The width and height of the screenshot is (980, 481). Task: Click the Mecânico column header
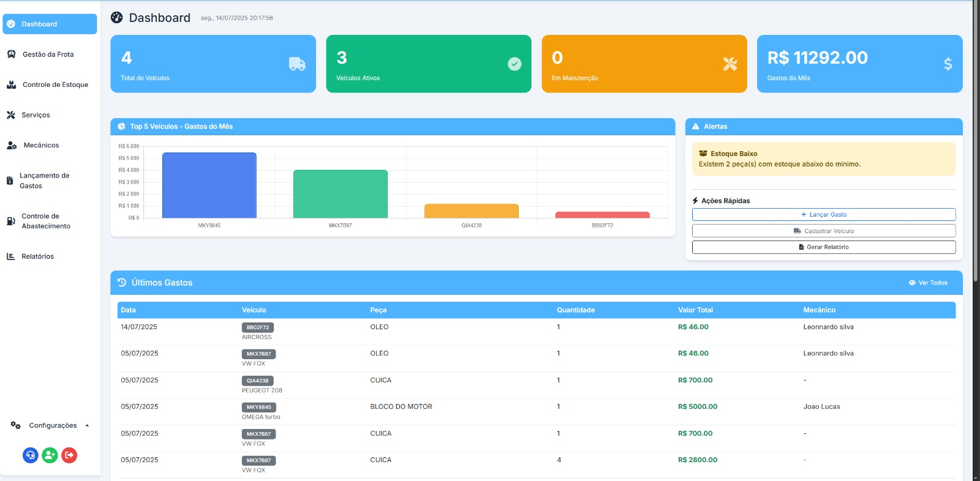(x=820, y=310)
